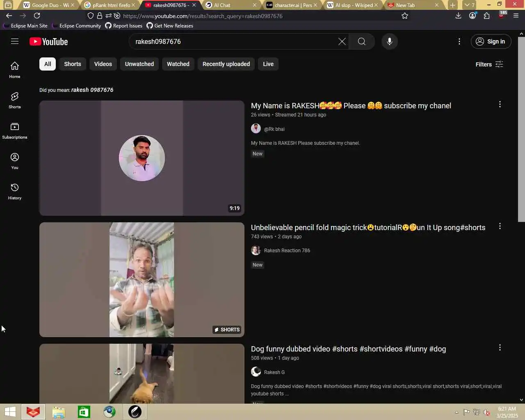This screenshot has height=420, width=525.
Task: Open the Firefox extensions puzzle icon
Action: [486, 16]
